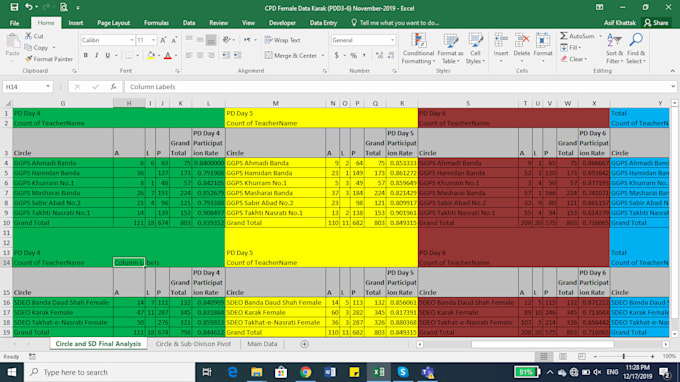This screenshot has width=680, height=382.
Task: Open File Explorer from the taskbar
Action: (257, 372)
